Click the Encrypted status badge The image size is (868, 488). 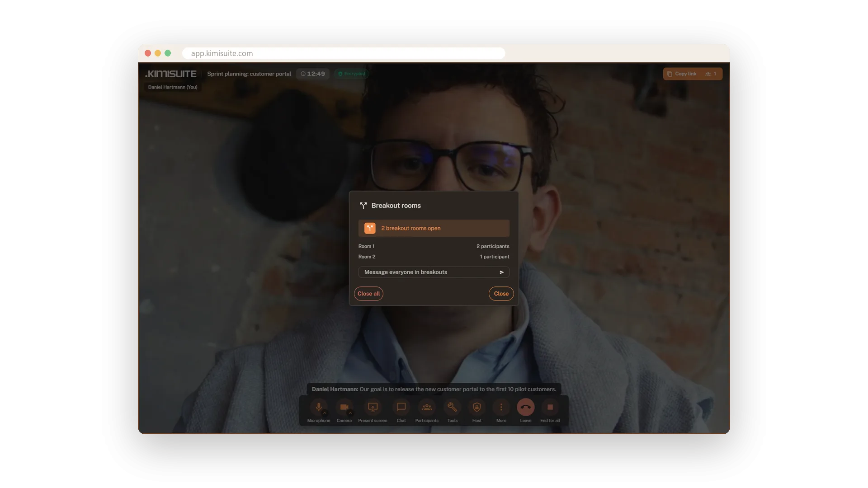coord(352,74)
